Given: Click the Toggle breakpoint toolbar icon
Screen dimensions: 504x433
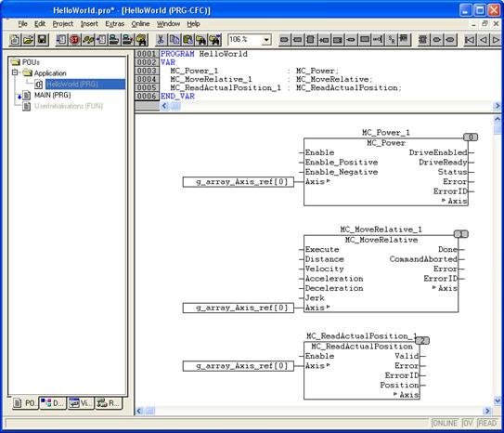Looking at the screenshot, I should 101,40.
